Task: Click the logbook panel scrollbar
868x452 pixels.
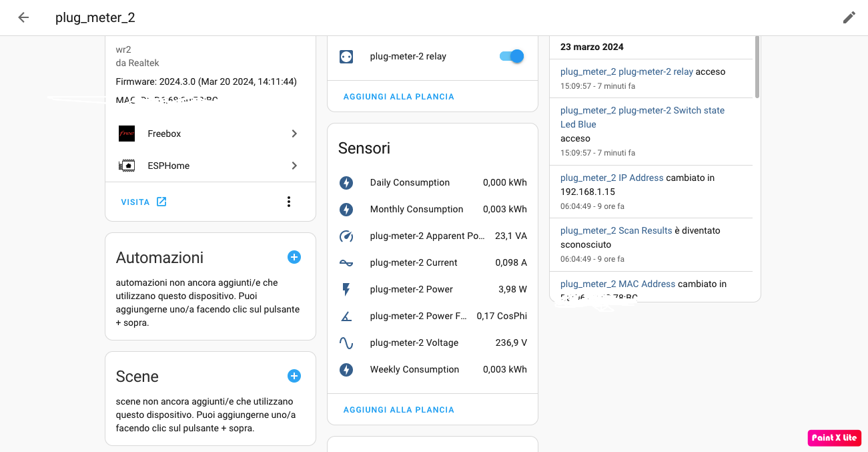Action: pos(757,67)
